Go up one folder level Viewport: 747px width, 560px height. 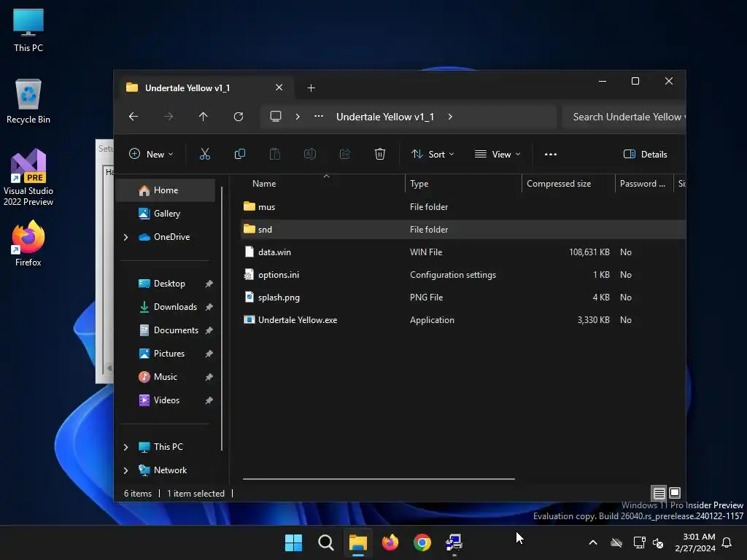204,117
